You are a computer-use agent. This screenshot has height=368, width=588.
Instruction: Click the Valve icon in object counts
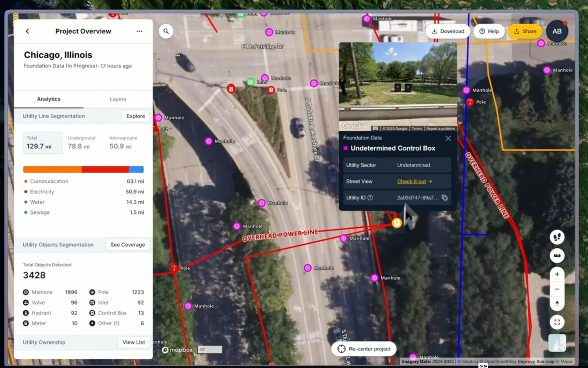[x=26, y=302]
